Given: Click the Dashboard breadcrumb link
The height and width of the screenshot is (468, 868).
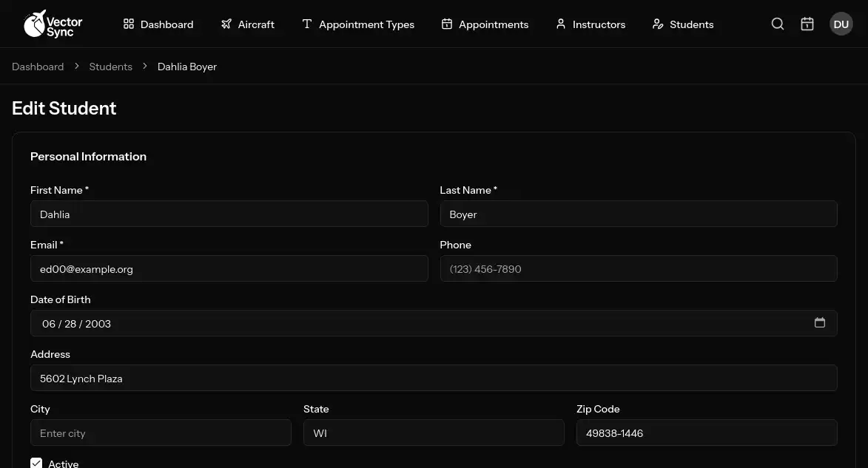Looking at the screenshot, I should pos(38,67).
